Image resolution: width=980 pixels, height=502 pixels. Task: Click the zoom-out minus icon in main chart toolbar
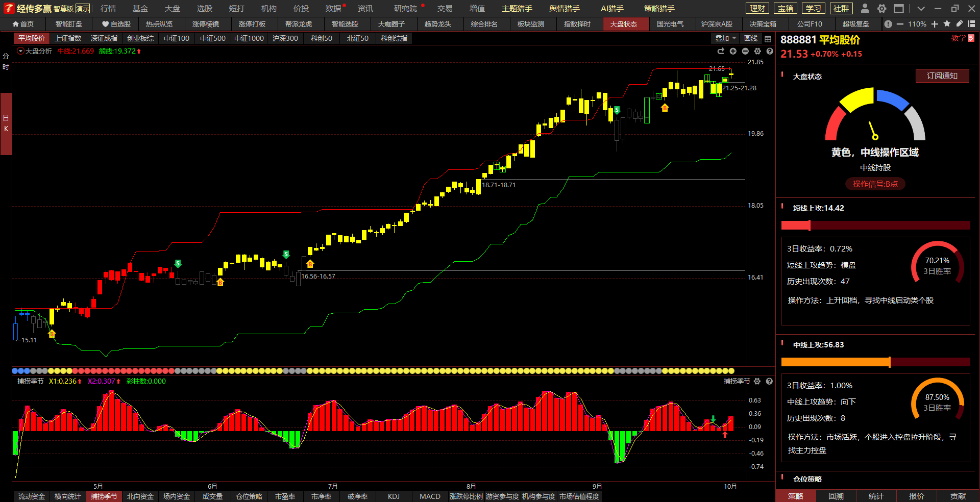[x=745, y=51]
